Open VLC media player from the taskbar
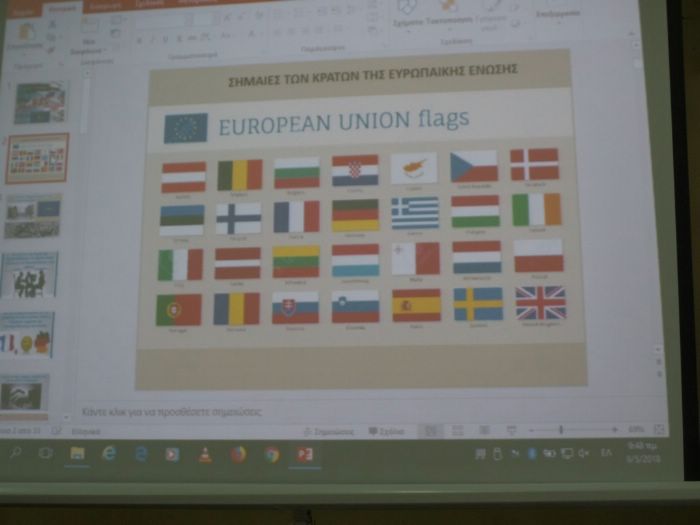This screenshot has height=525, width=700. [x=205, y=454]
